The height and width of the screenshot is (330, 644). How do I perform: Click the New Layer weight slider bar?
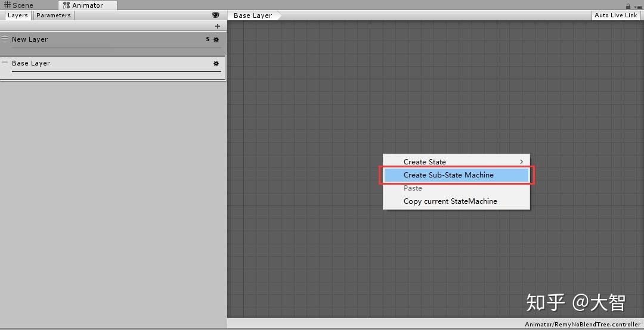tap(116, 48)
